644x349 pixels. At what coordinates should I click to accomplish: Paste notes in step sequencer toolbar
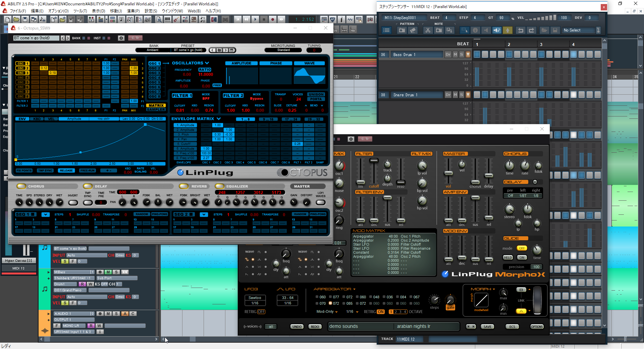(449, 30)
